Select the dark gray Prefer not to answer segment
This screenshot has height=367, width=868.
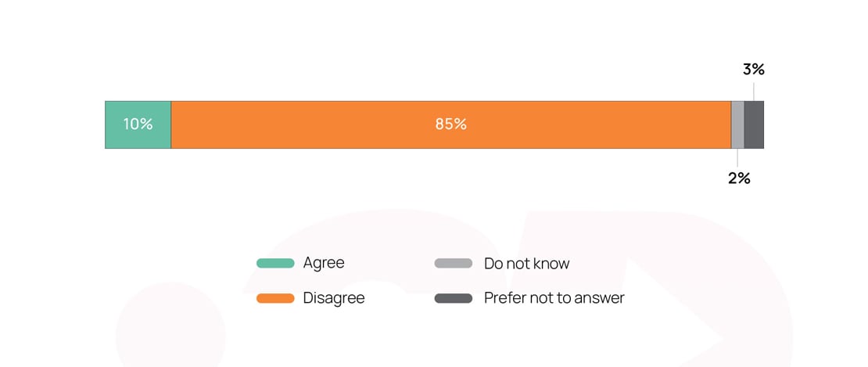pos(754,124)
